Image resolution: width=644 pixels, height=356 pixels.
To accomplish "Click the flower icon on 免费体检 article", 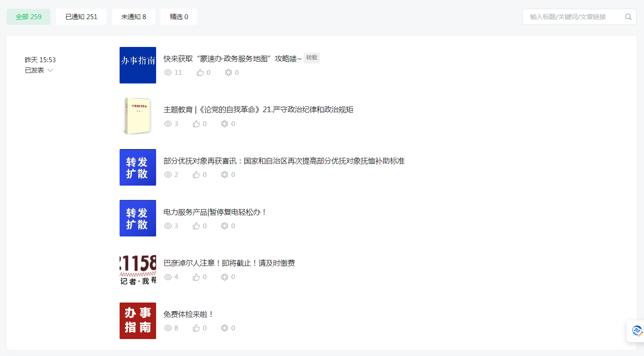I will point(225,328).
